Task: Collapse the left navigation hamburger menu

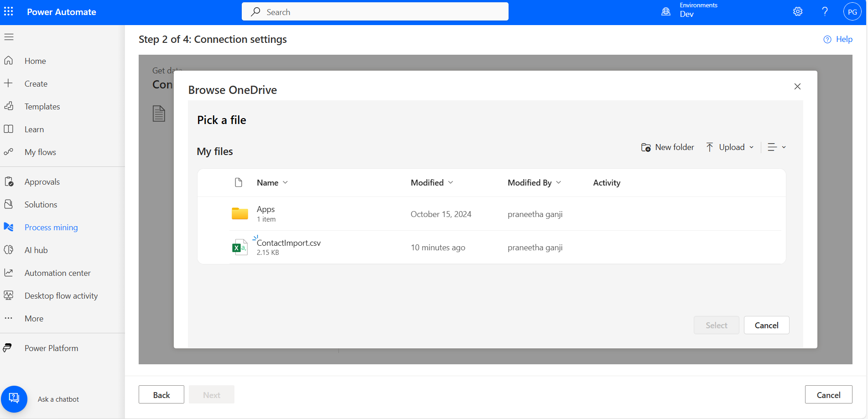Action: (x=9, y=37)
